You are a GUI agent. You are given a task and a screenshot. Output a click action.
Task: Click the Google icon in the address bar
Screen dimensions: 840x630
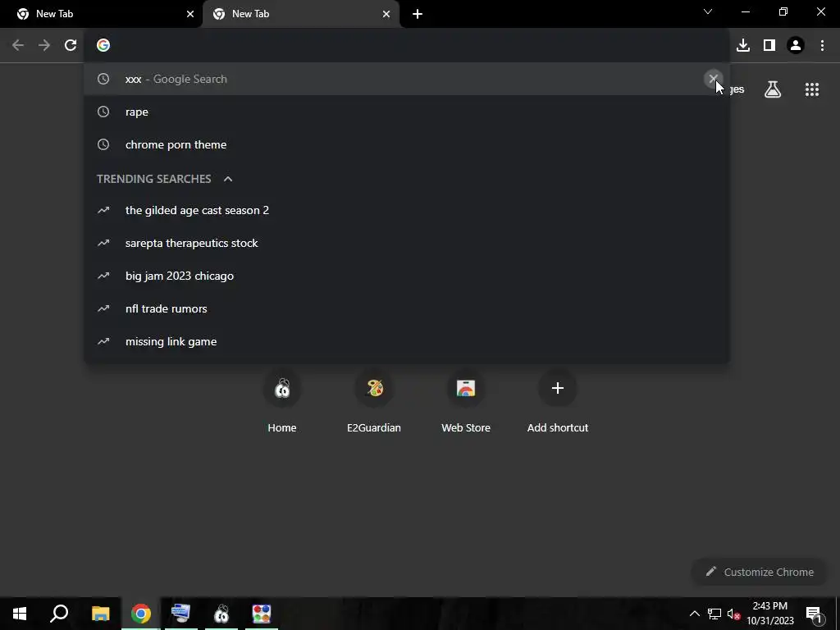[x=103, y=46]
